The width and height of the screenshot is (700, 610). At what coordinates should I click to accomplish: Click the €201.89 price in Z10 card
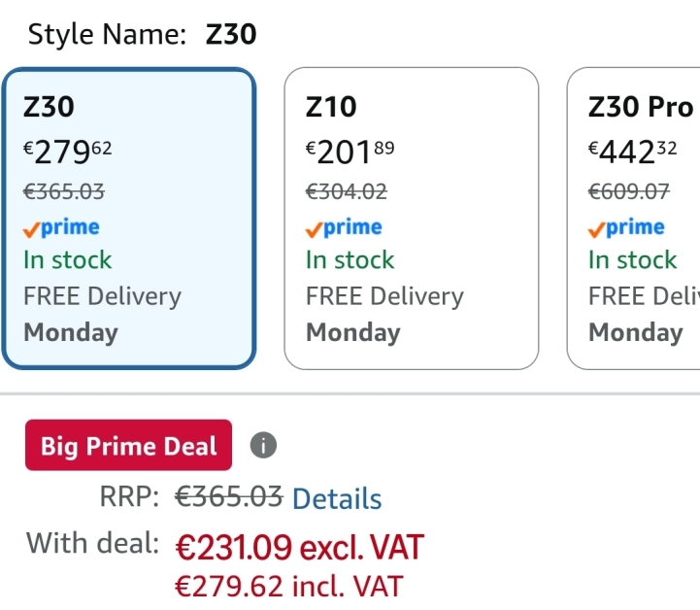pyautogui.click(x=350, y=152)
